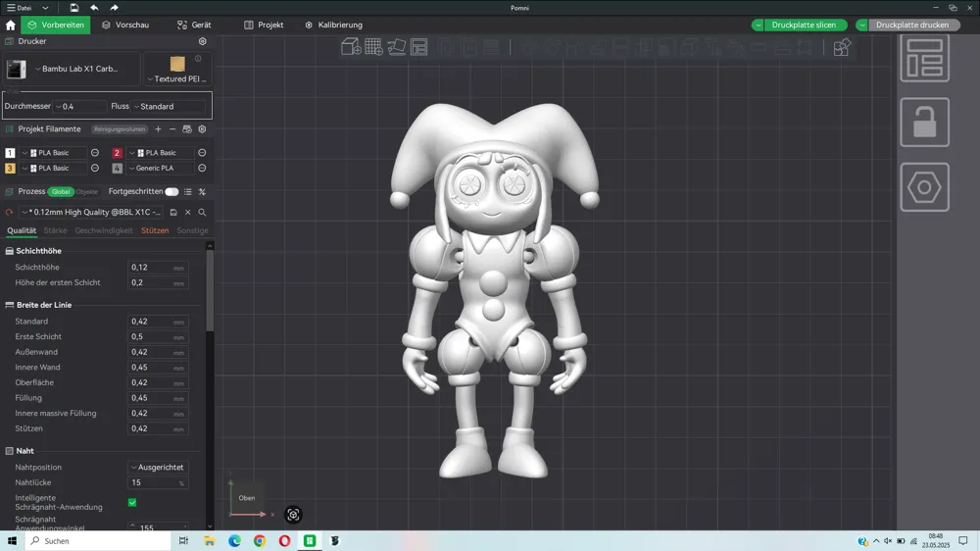Click the save project icon in title bar

(73, 8)
